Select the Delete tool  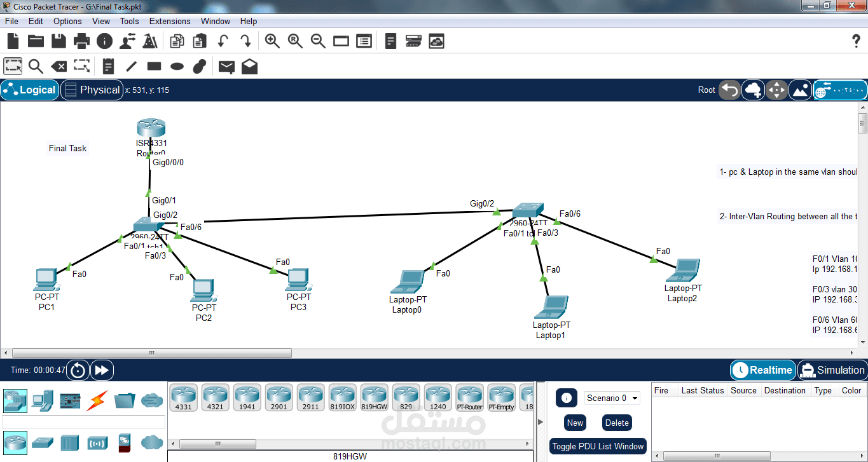[59, 66]
